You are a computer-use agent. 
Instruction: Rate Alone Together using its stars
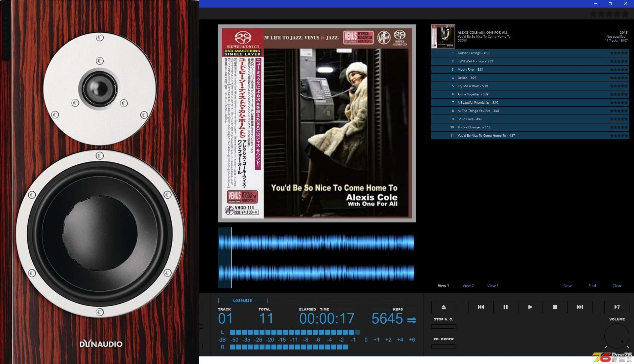click(619, 94)
